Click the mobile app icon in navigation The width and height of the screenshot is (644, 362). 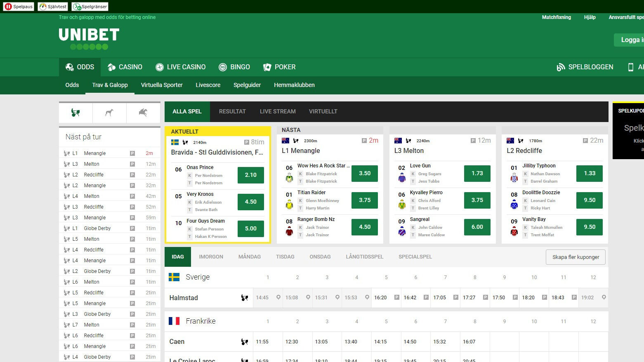630,67
